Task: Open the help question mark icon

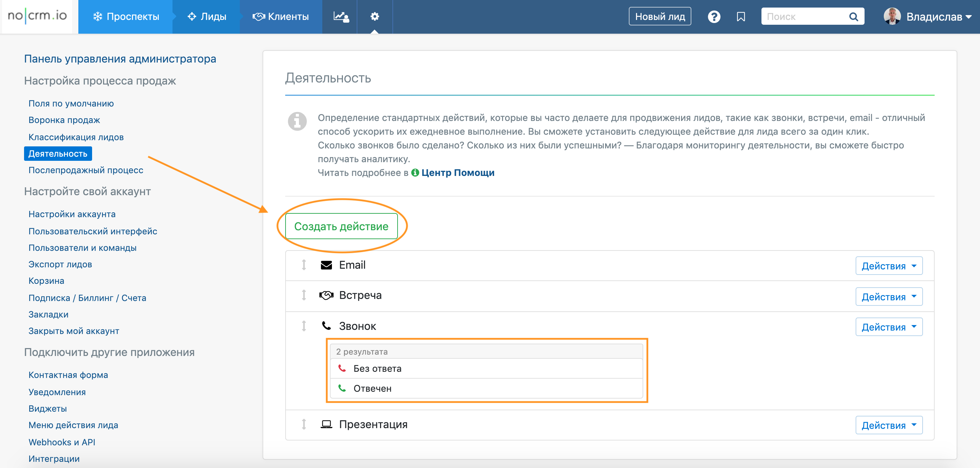Action: click(x=714, y=17)
